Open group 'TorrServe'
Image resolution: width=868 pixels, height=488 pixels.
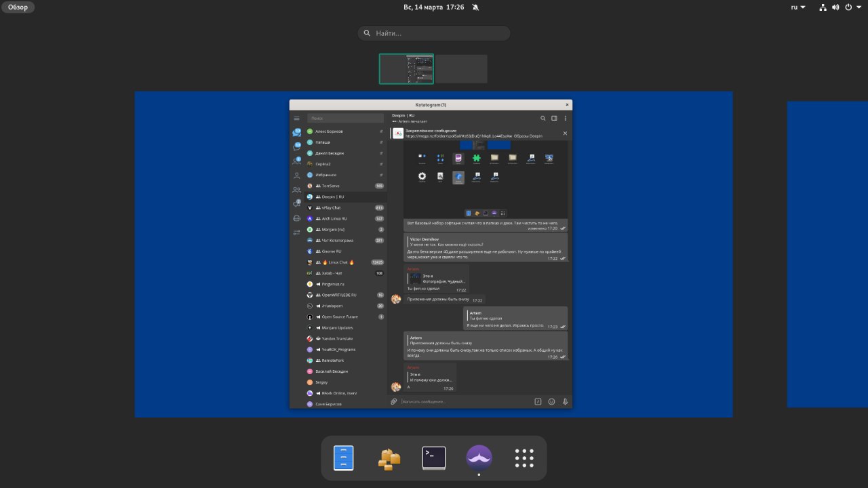point(345,186)
